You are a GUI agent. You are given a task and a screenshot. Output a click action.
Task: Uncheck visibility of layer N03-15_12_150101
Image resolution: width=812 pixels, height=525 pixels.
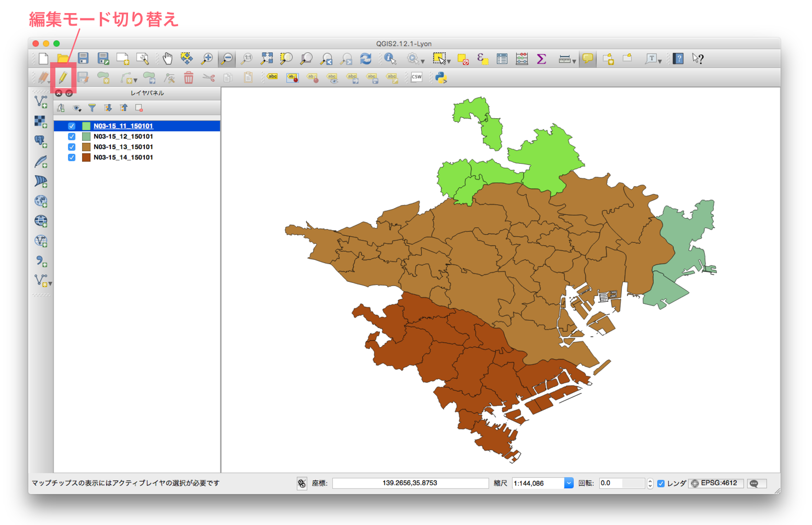(72, 136)
